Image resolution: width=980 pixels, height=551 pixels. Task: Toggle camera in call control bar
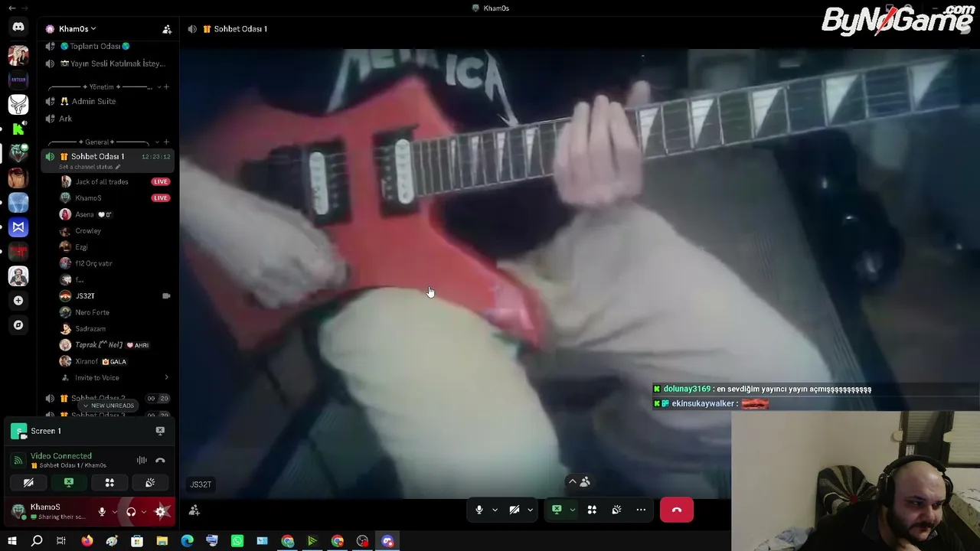514,510
